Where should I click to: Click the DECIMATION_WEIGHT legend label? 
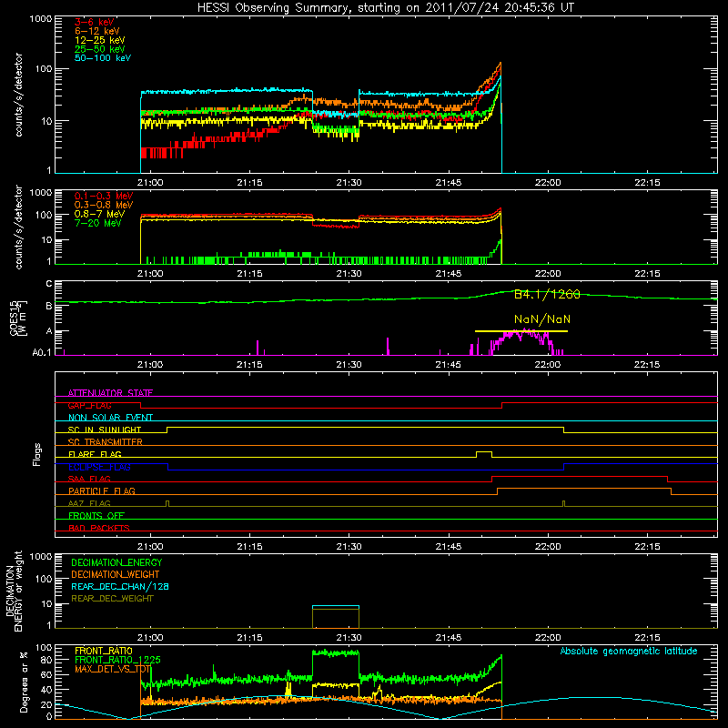[116, 574]
